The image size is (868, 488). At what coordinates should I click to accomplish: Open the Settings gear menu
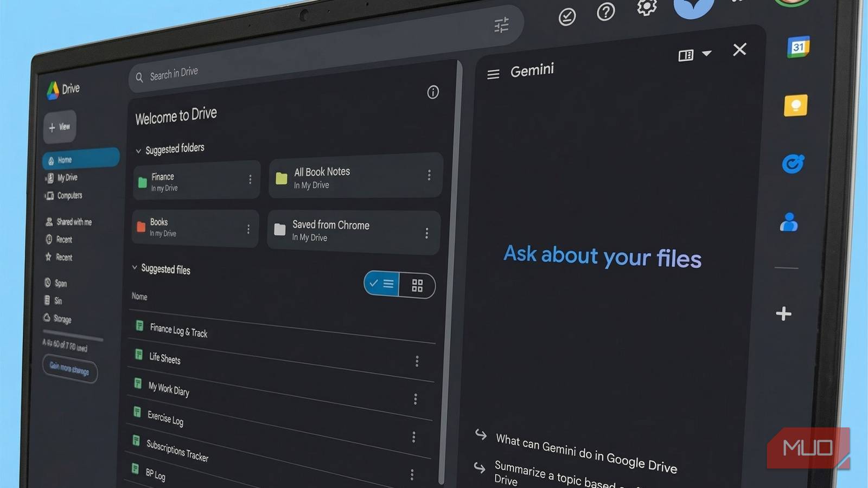[x=646, y=7]
